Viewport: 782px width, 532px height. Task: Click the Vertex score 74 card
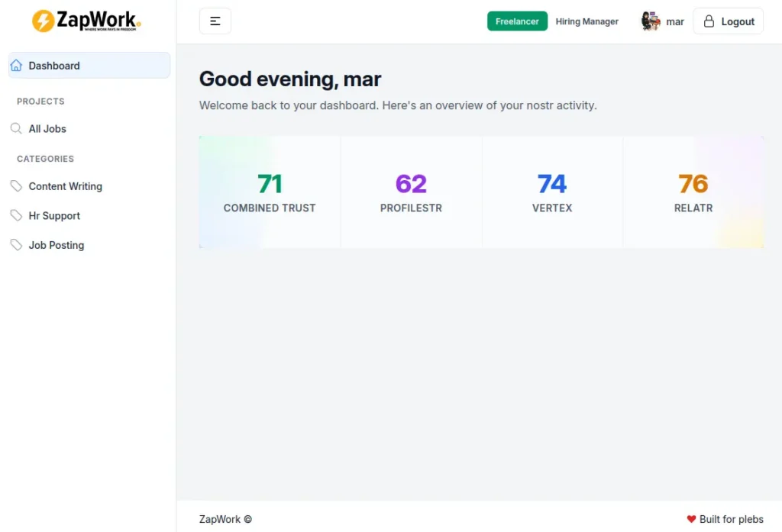pos(552,192)
